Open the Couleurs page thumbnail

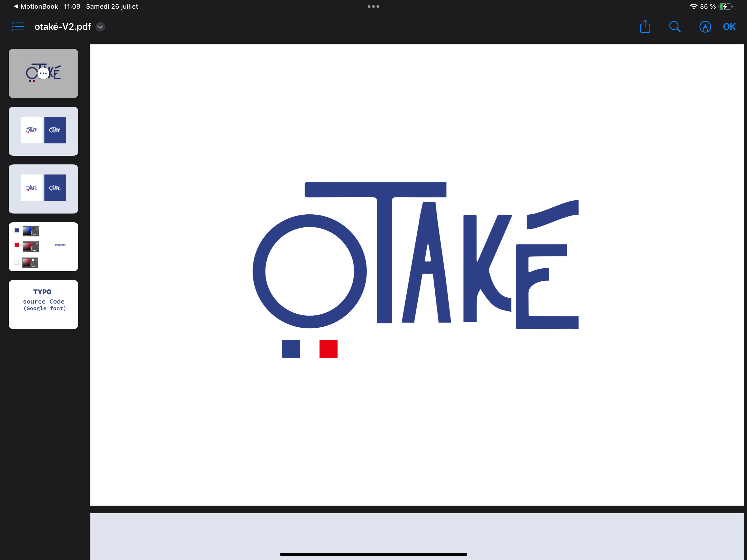43,246
